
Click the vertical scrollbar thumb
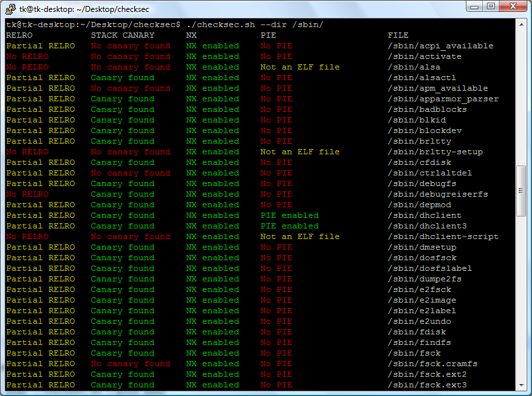[521, 191]
